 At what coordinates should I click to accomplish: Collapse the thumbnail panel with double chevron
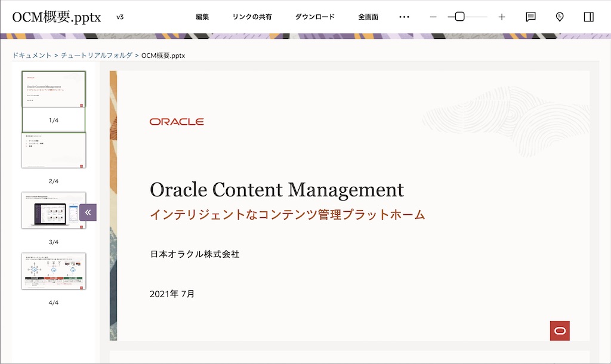88,212
